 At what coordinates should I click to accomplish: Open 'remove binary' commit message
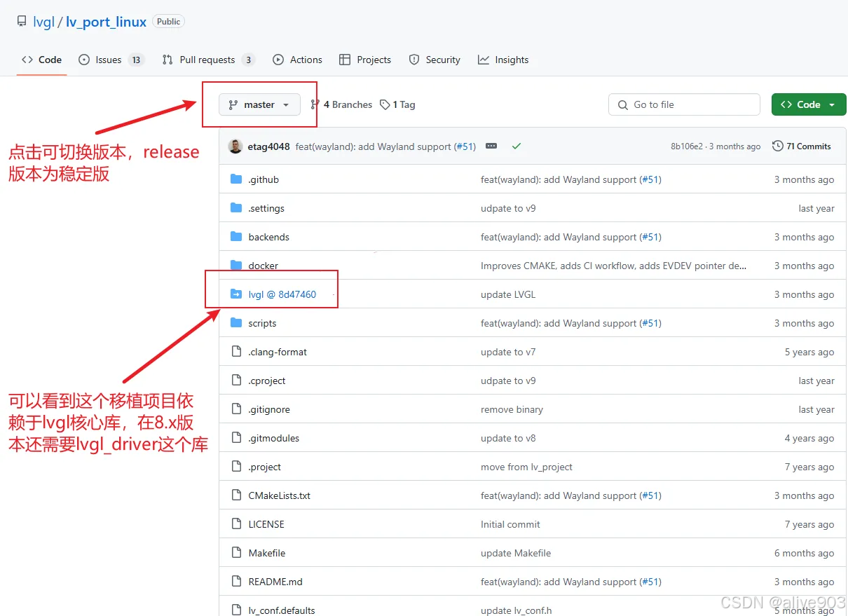click(512, 409)
